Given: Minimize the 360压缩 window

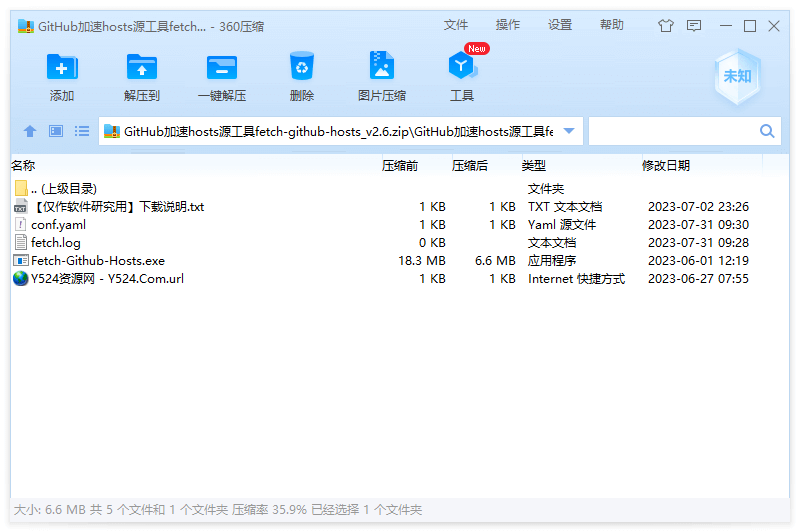Looking at the screenshot, I should 726,26.
